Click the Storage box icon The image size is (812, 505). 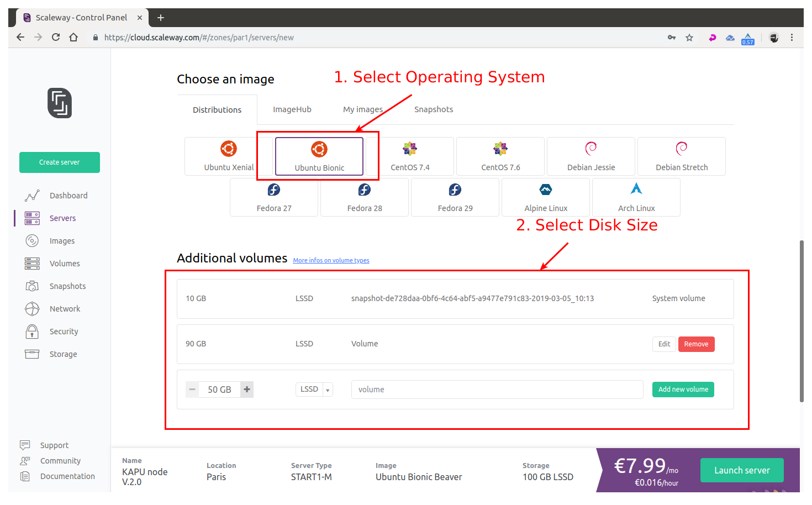(32, 354)
